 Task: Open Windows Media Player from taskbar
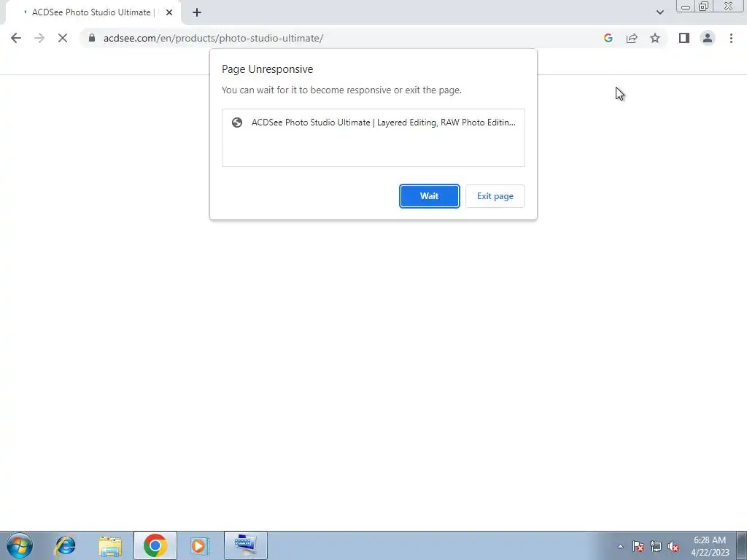coord(200,545)
